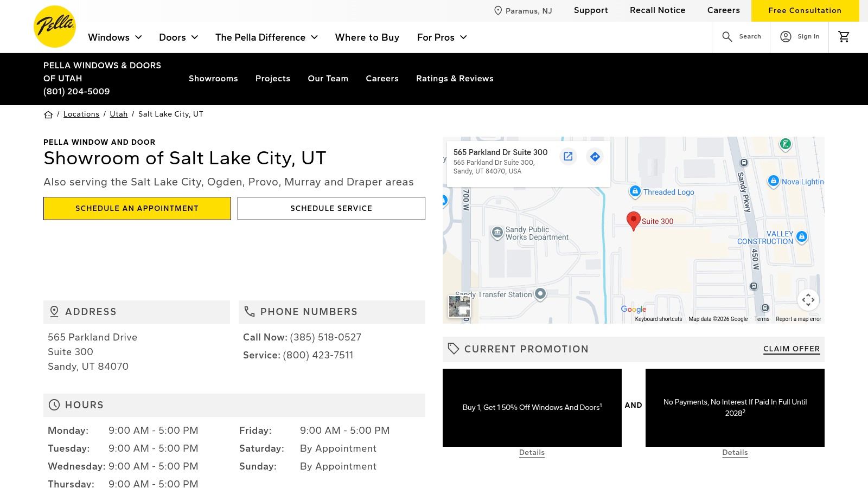Image resolution: width=868 pixels, height=488 pixels.
Task: Click the phone icon in Phone Numbers header
Action: click(250, 312)
